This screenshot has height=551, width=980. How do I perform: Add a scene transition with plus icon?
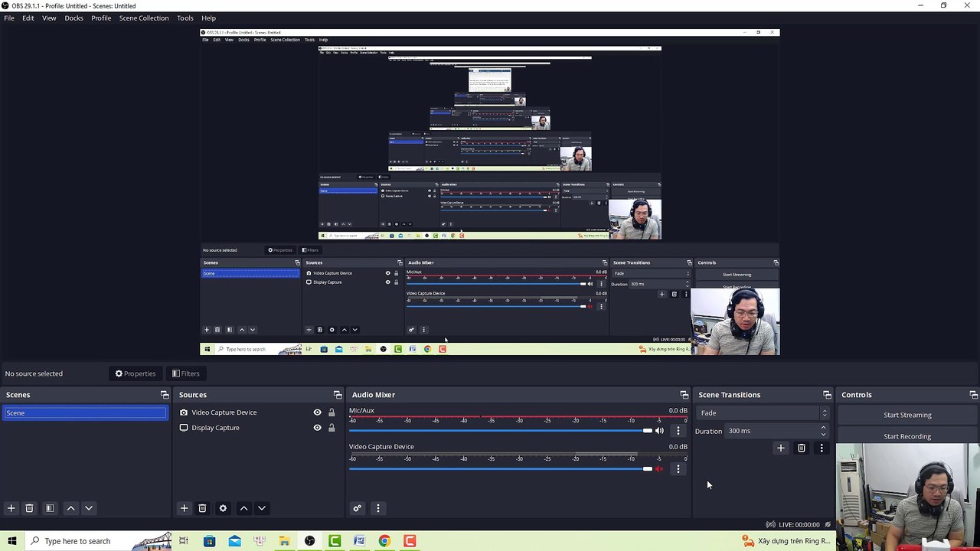tap(781, 448)
